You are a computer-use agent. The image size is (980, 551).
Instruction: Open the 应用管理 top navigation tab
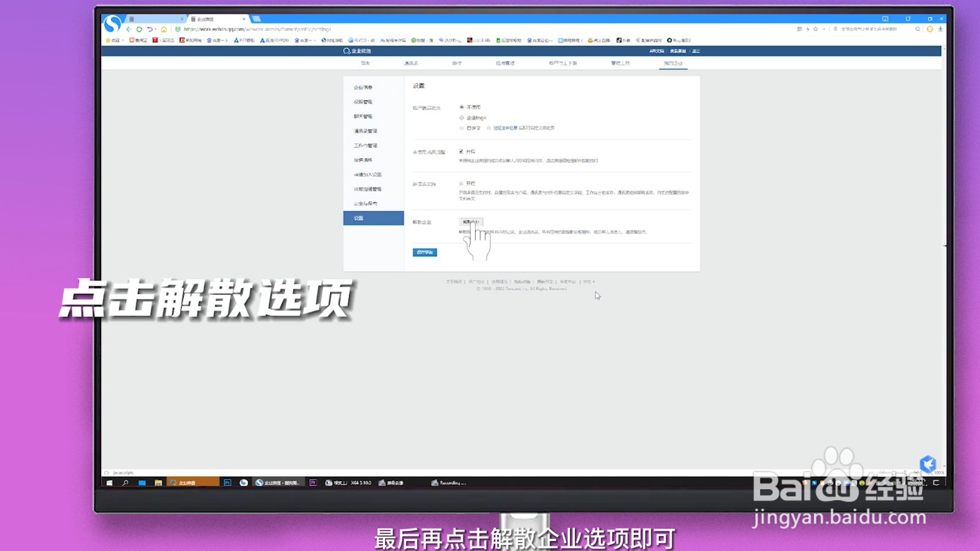[505, 63]
